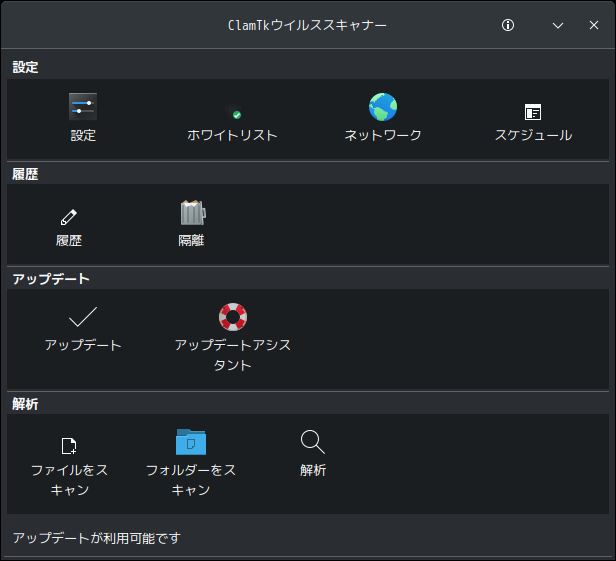
Task: Open the ホワイトリスト shield icon
Action: [x=233, y=111]
